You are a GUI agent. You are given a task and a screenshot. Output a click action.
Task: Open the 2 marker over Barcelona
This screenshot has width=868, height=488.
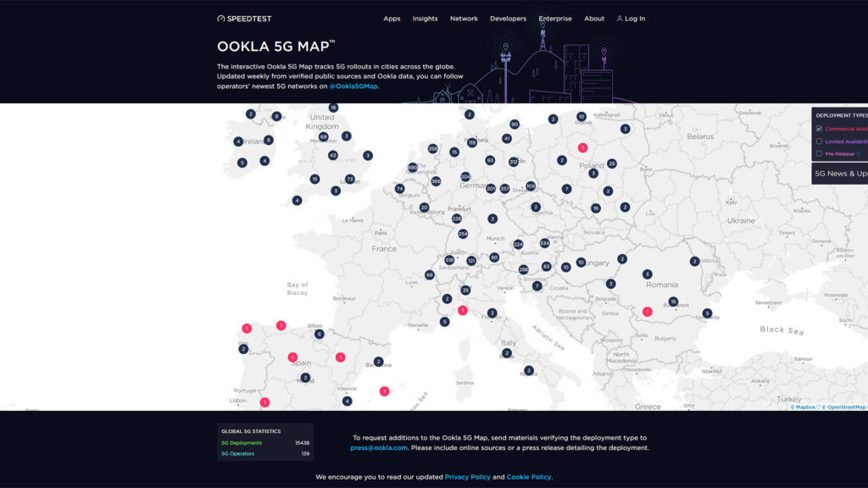pos(379,362)
